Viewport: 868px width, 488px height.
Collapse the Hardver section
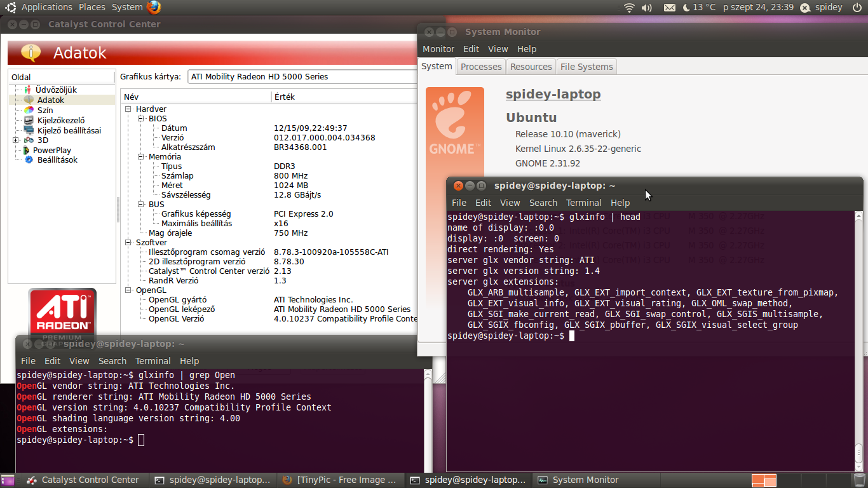(x=129, y=109)
